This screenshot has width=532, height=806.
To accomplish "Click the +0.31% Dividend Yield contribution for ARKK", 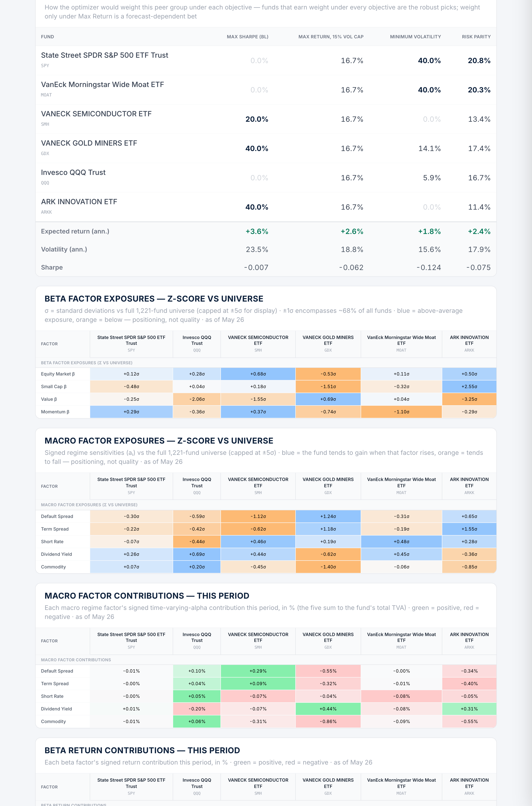I will point(469,709).
